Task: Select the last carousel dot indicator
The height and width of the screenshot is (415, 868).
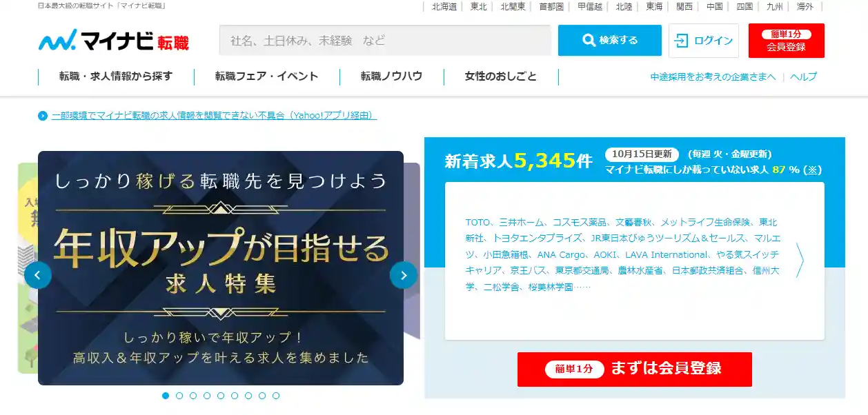Action: tap(276, 396)
